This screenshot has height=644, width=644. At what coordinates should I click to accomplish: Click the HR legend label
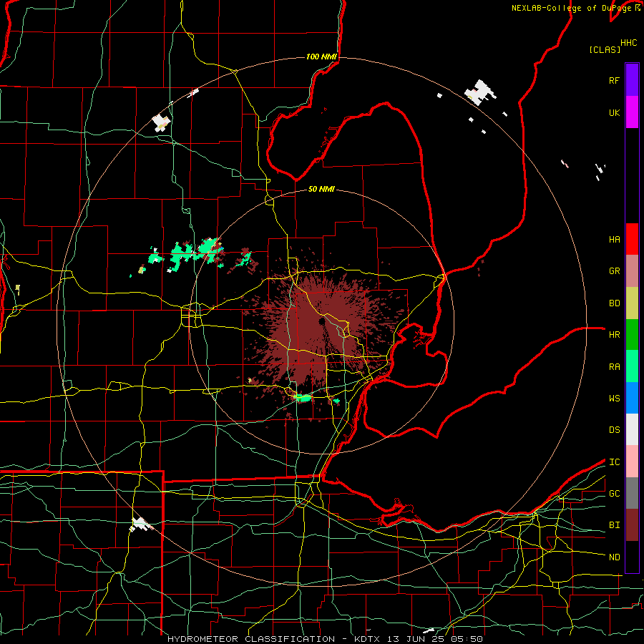[x=614, y=335]
